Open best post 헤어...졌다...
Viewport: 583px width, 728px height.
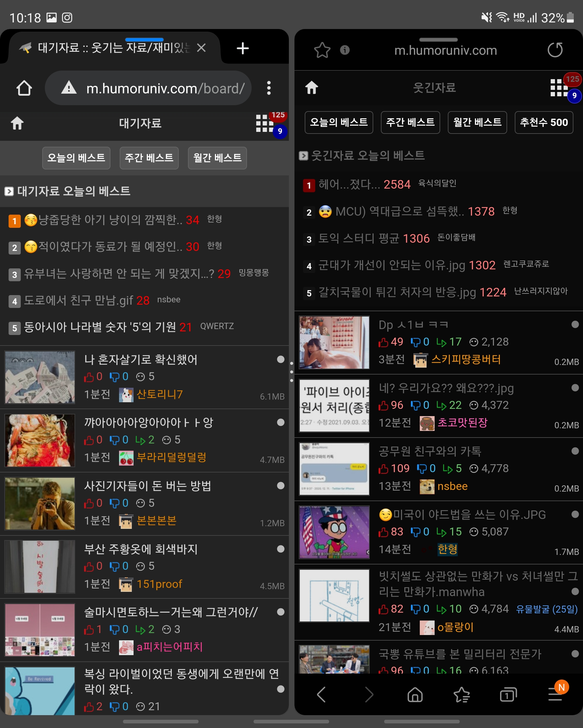click(349, 184)
